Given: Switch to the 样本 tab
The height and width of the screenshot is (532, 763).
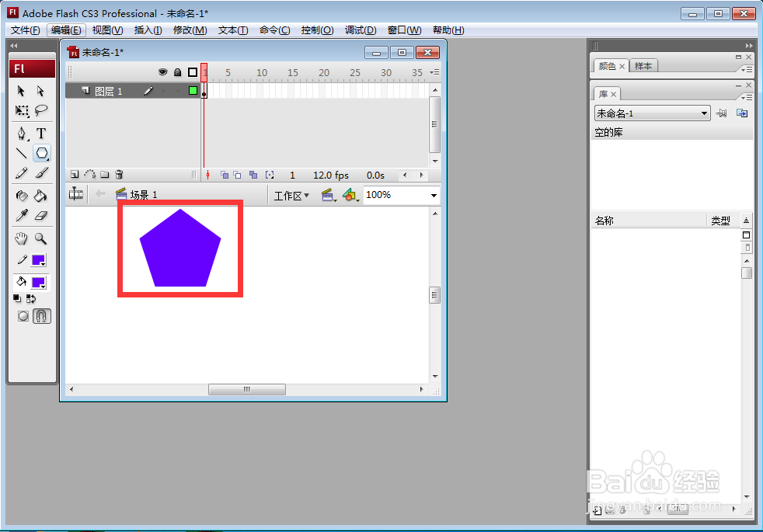Looking at the screenshot, I should pyautogui.click(x=643, y=66).
